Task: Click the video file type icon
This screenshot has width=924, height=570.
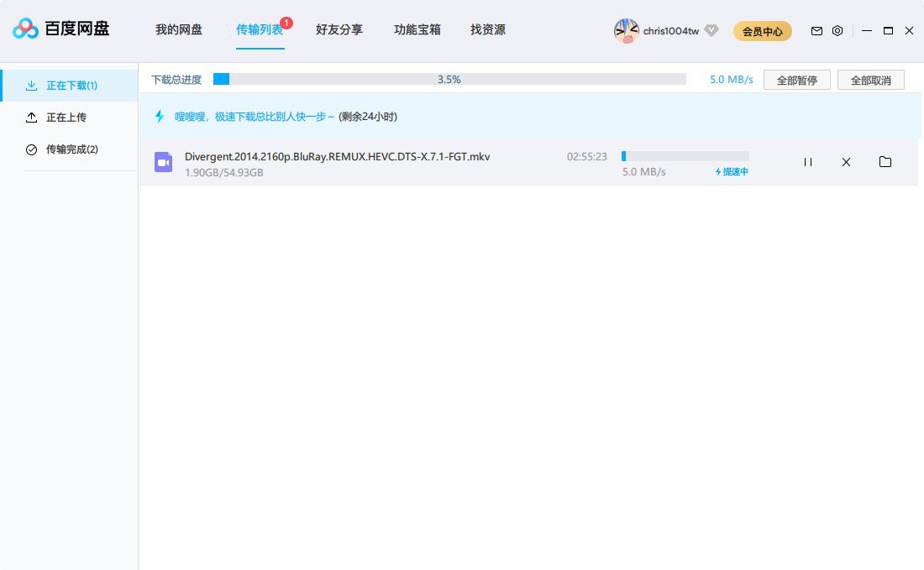Action: 163,162
